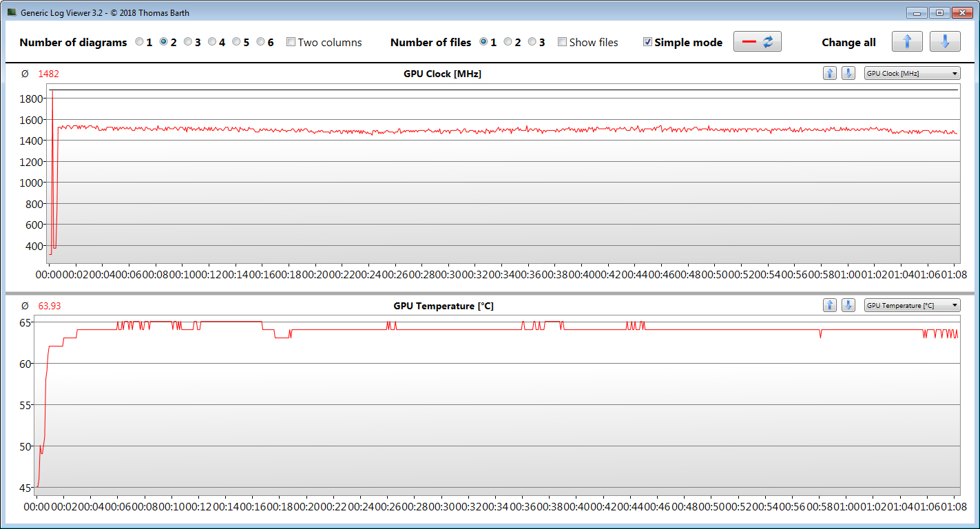Select 3 diagrams radio button
The image size is (980, 529).
188,42
